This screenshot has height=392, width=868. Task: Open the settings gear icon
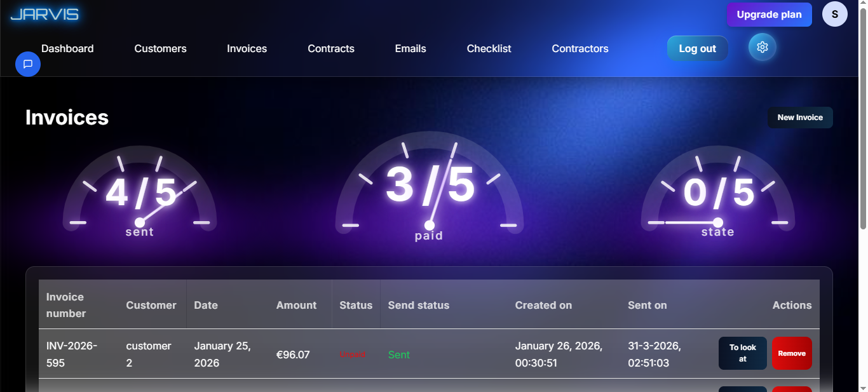pos(763,48)
